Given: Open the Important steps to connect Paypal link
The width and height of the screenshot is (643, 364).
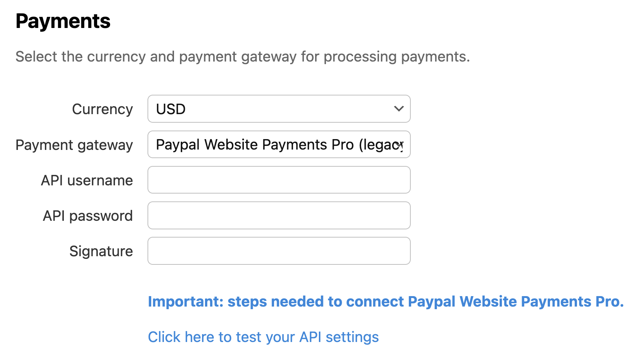Looking at the screenshot, I should pyautogui.click(x=385, y=301).
